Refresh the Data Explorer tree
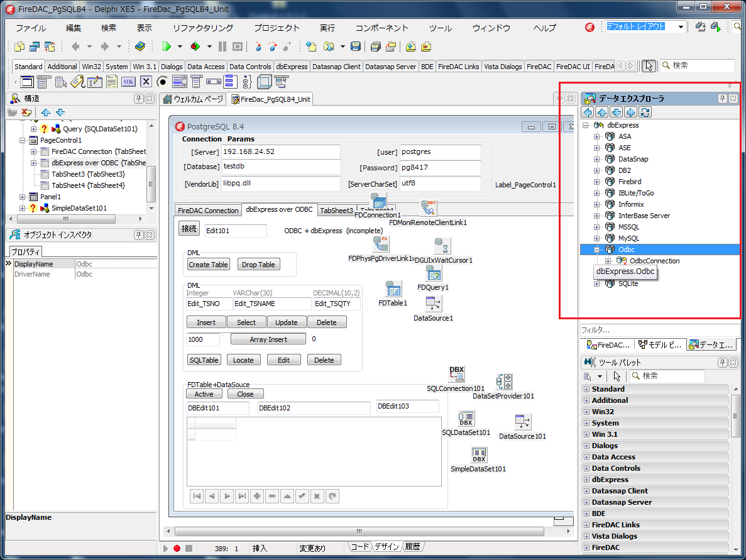Image resolution: width=746 pixels, height=560 pixels. 645,113
